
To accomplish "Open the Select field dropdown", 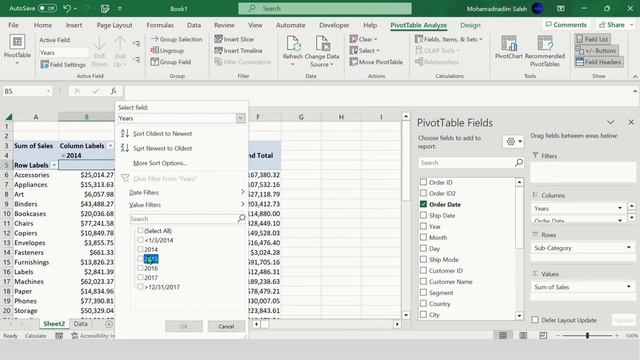I will pos(240,118).
